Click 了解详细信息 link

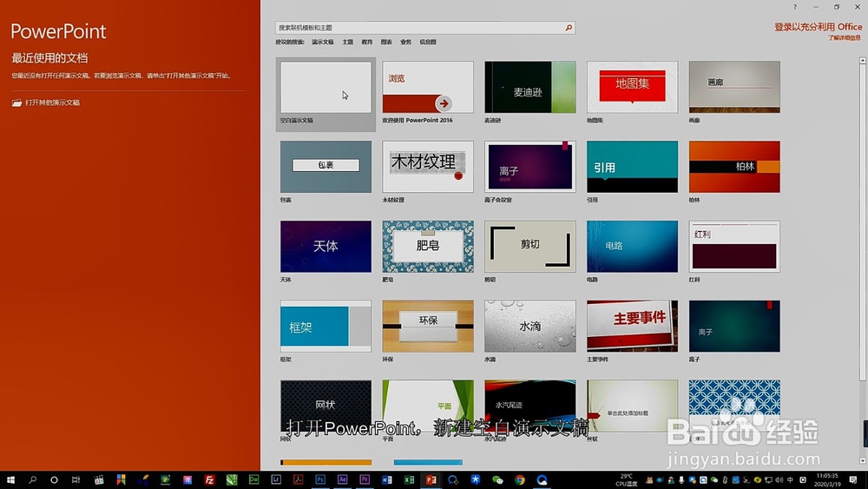(845, 37)
